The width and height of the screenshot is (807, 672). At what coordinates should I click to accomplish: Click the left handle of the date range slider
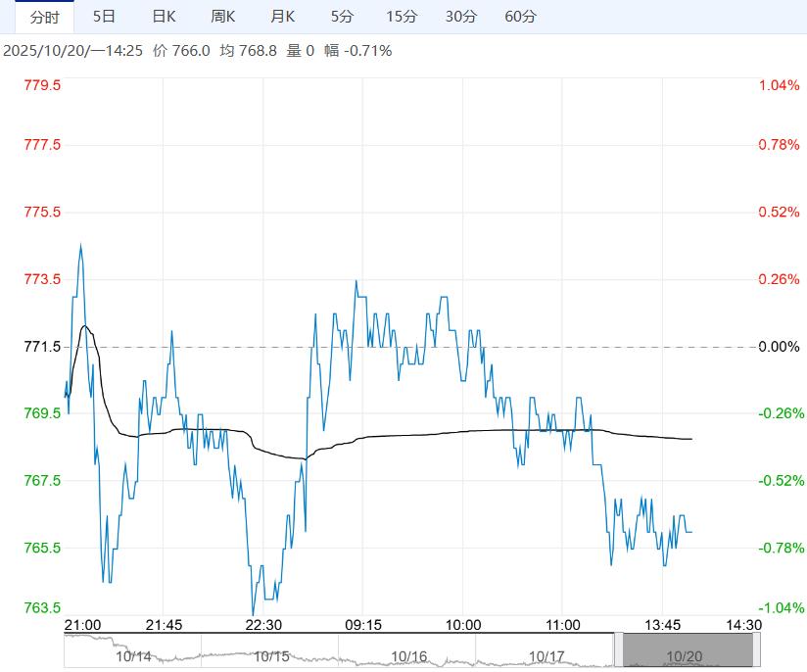(x=619, y=649)
